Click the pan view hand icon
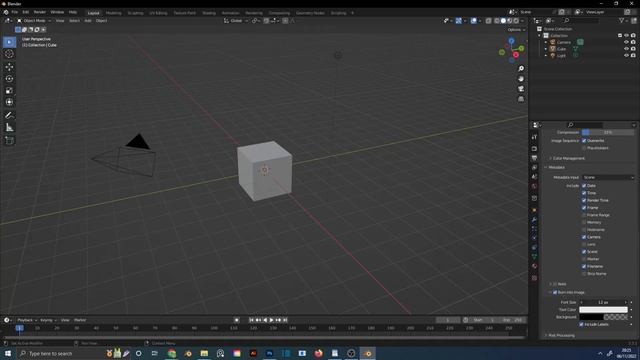Screen dimensions: 640x360 [521, 79]
